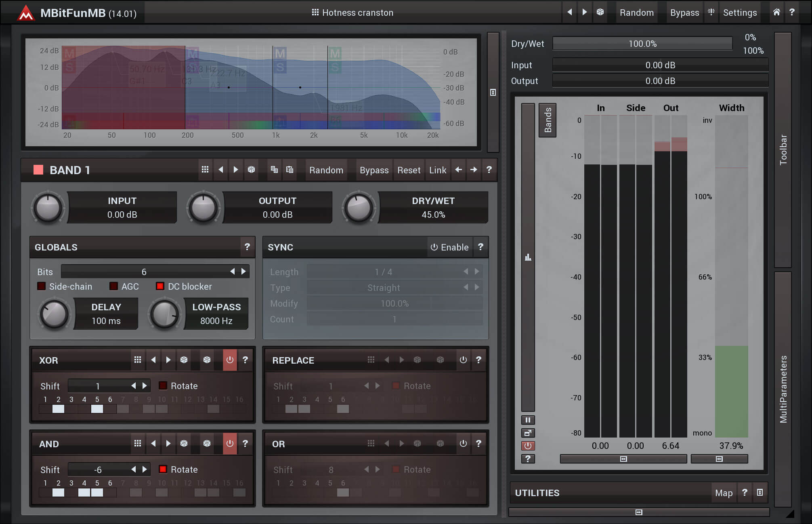The width and height of the screenshot is (812, 524).
Task: Click Band 1 dice random icon
Action: tap(251, 170)
